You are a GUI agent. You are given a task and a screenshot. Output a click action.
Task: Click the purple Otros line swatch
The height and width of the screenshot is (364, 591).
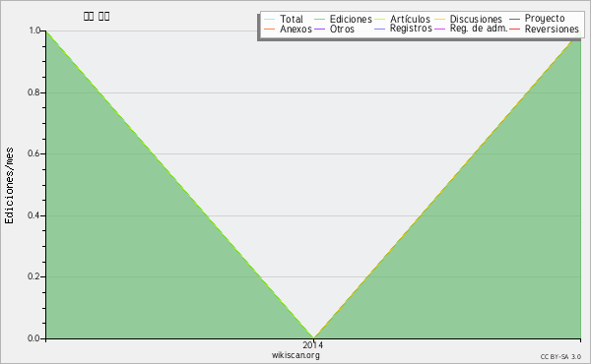pos(319,29)
